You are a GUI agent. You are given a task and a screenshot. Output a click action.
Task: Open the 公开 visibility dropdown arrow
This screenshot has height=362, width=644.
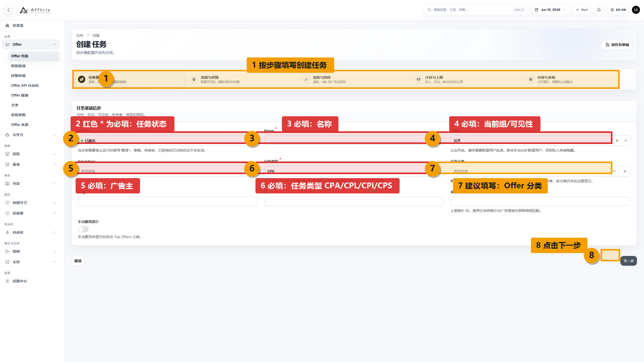pos(626,141)
